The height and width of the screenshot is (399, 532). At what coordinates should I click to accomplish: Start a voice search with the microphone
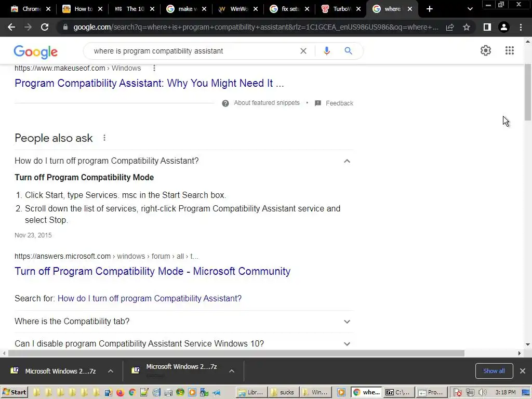326,51
